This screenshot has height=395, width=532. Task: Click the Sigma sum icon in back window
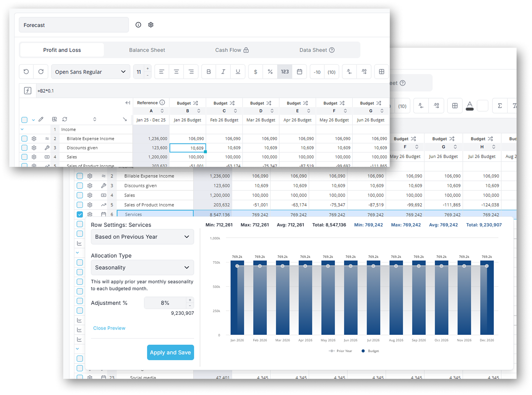(x=500, y=106)
